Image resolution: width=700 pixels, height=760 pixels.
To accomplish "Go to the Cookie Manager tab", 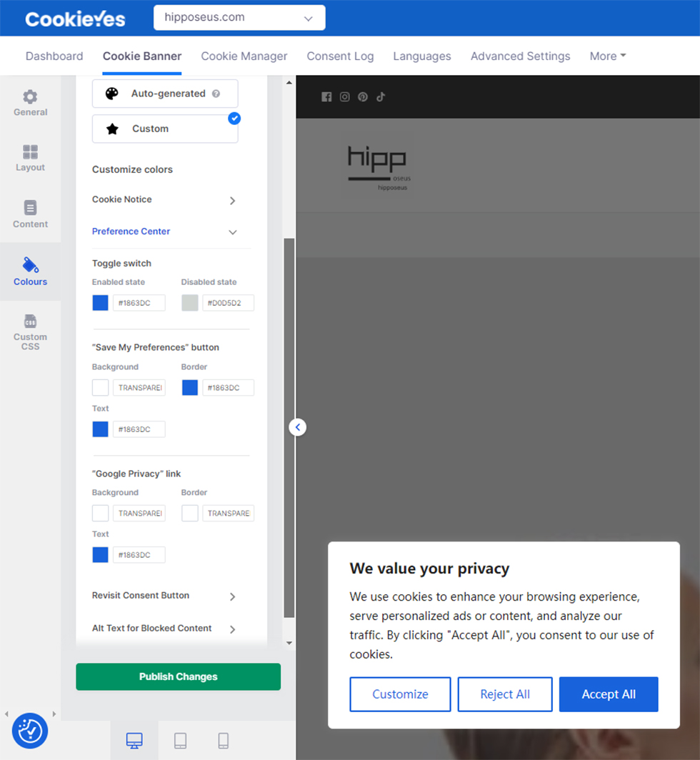I will [244, 56].
